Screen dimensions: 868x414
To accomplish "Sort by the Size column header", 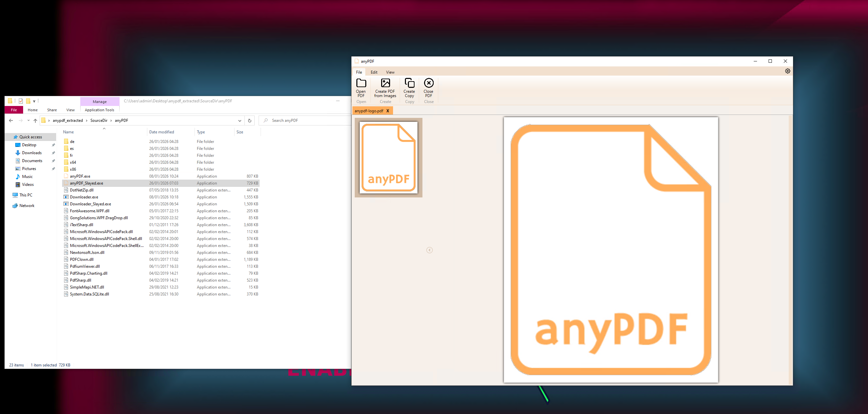I will pyautogui.click(x=247, y=132).
